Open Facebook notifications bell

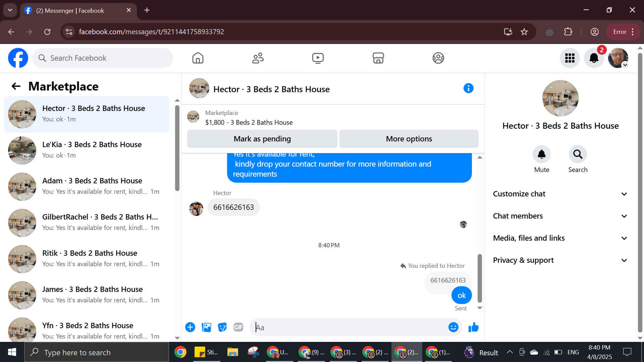click(594, 58)
